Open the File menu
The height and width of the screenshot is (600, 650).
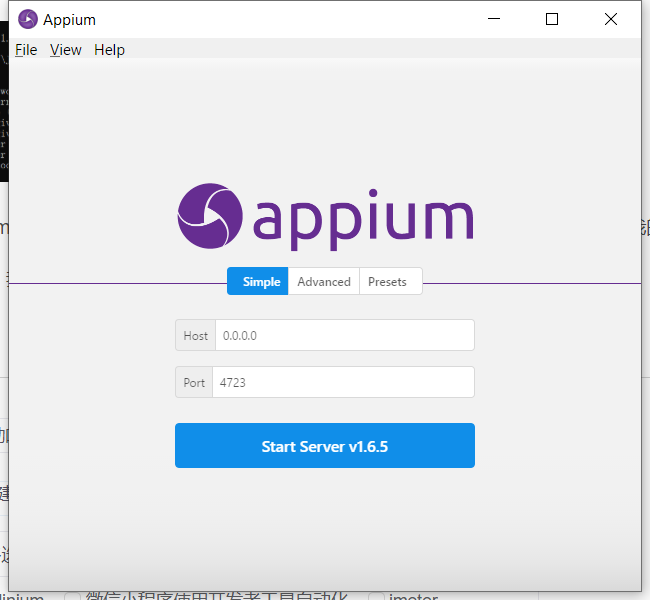coord(26,50)
